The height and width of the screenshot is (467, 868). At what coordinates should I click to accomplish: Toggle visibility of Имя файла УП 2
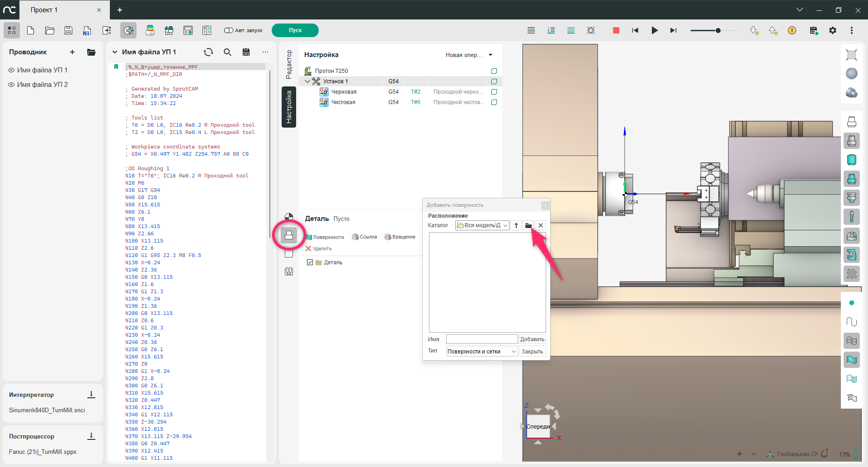pos(11,85)
